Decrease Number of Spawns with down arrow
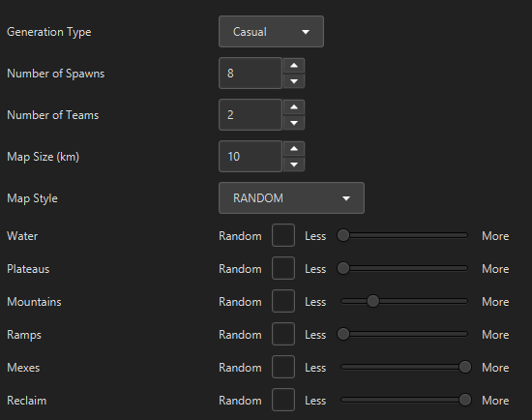 click(294, 81)
